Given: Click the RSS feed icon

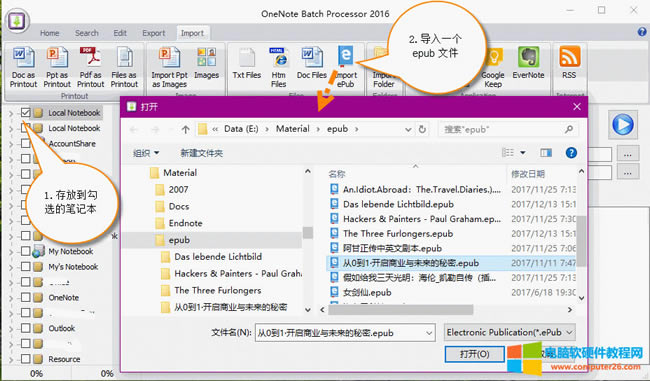Looking at the screenshot, I should [570, 57].
